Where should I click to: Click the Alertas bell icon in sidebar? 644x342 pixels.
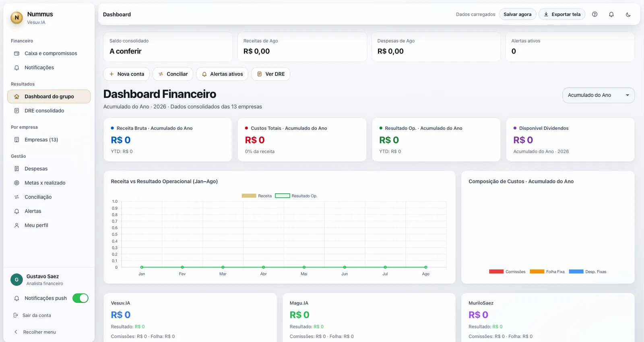pos(17,211)
